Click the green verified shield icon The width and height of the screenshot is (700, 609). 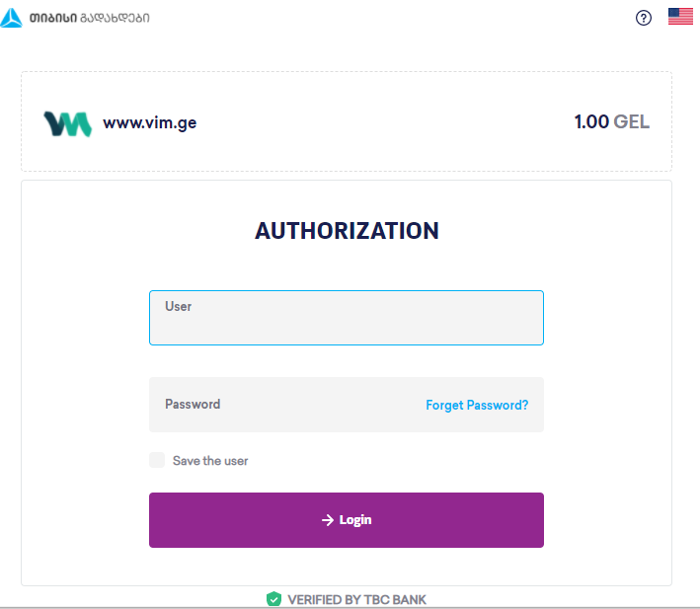click(274, 599)
